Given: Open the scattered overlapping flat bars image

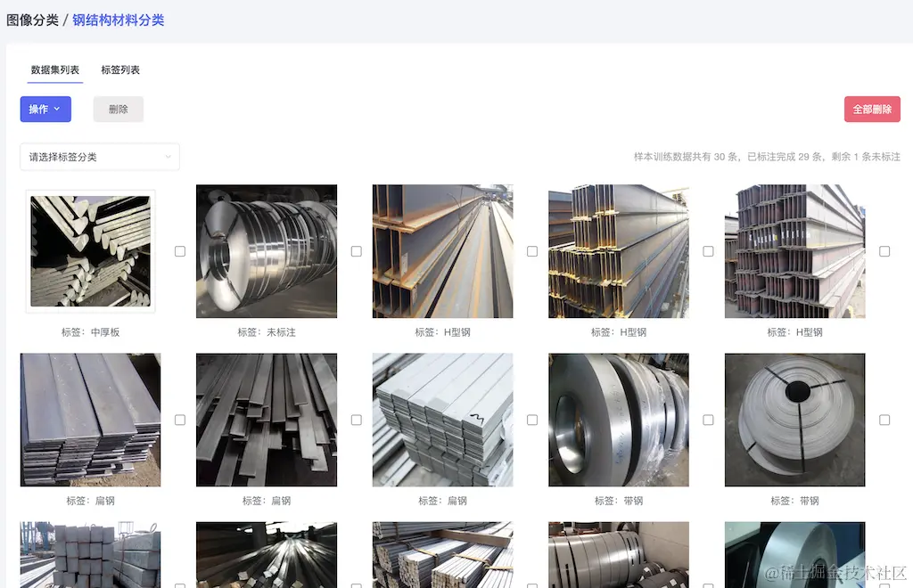Looking at the screenshot, I should [267, 420].
